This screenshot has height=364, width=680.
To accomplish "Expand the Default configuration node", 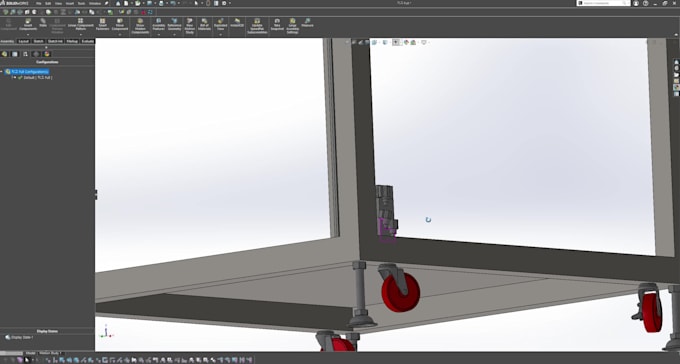I will point(15,77).
